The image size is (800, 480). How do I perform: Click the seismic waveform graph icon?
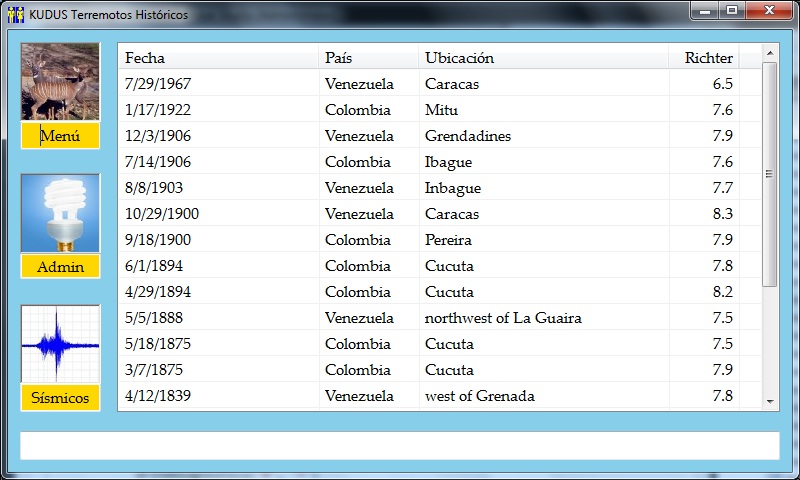tap(60, 344)
